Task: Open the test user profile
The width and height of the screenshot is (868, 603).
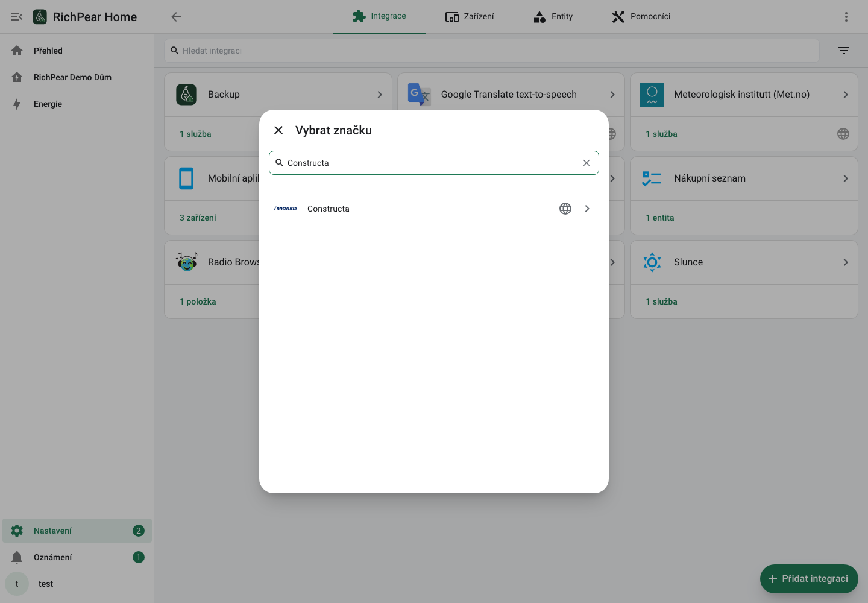Action: [x=77, y=584]
